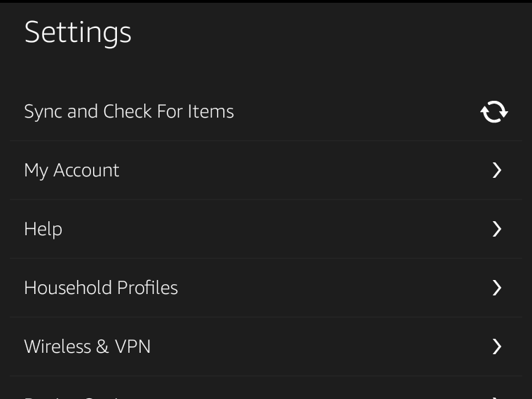Tap the partially visible chevron at the bottom
Viewport: 532px width, 399px height.
(497, 396)
